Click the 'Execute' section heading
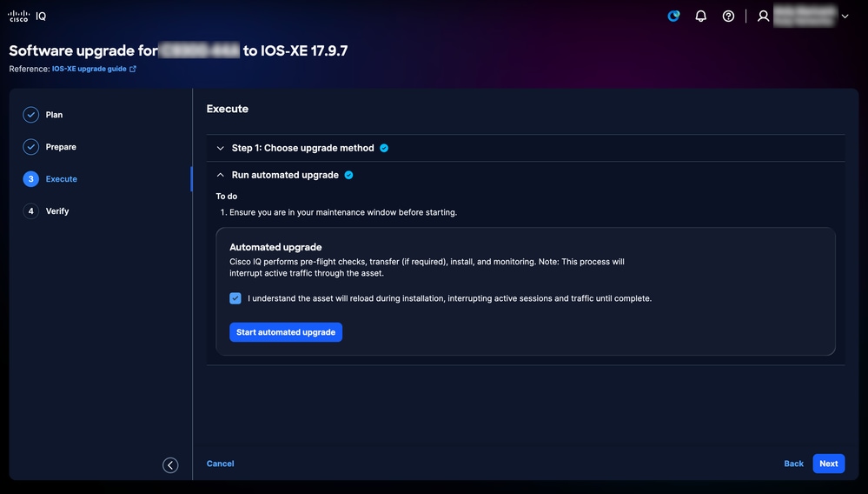The width and height of the screenshot is (868, 494). point(228,109)
